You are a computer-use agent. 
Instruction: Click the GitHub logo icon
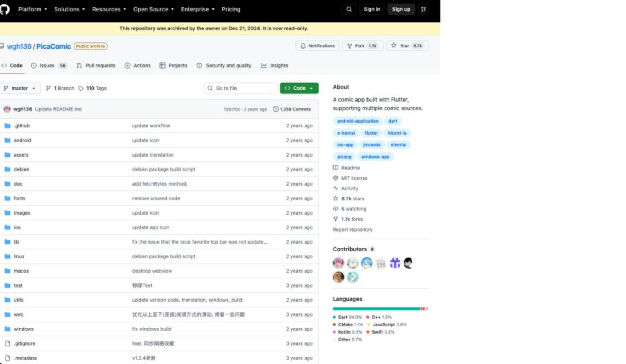5,9
